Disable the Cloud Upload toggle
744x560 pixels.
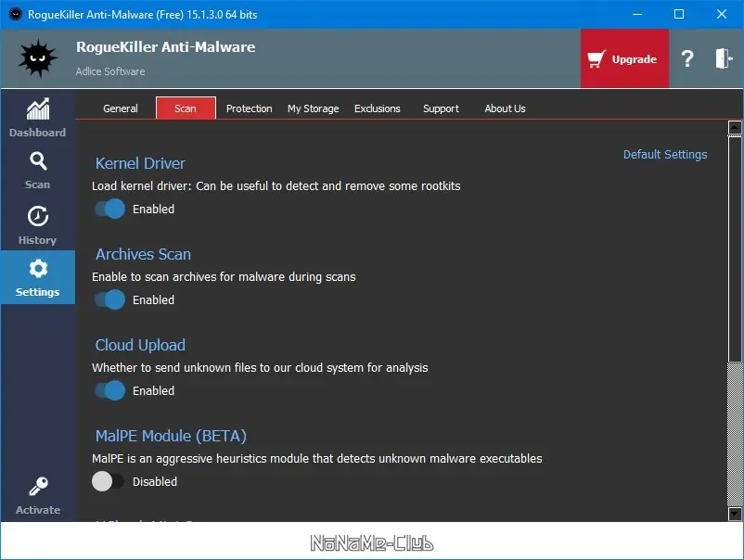click(x=109, y=390)
